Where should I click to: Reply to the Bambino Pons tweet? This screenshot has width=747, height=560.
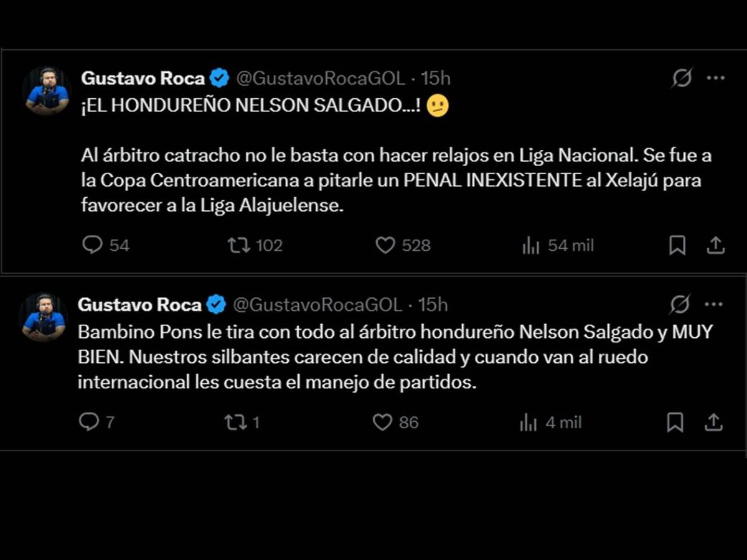91,422
